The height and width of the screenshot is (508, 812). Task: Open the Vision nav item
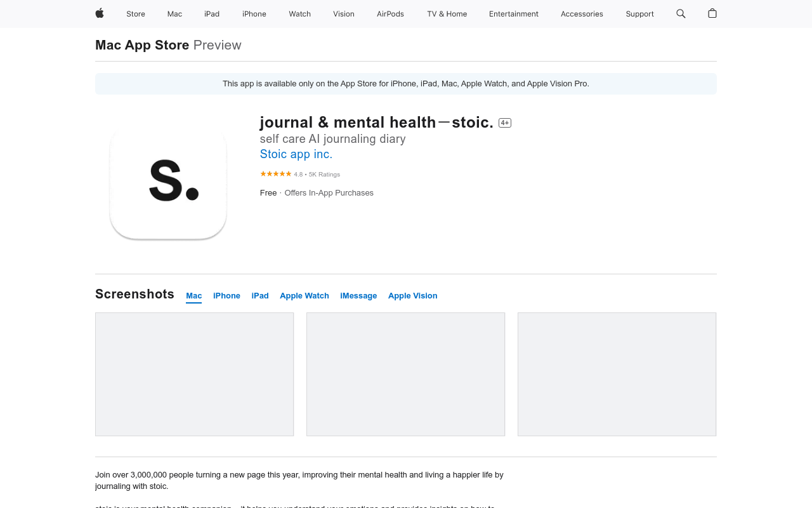[x=344, y=14]
